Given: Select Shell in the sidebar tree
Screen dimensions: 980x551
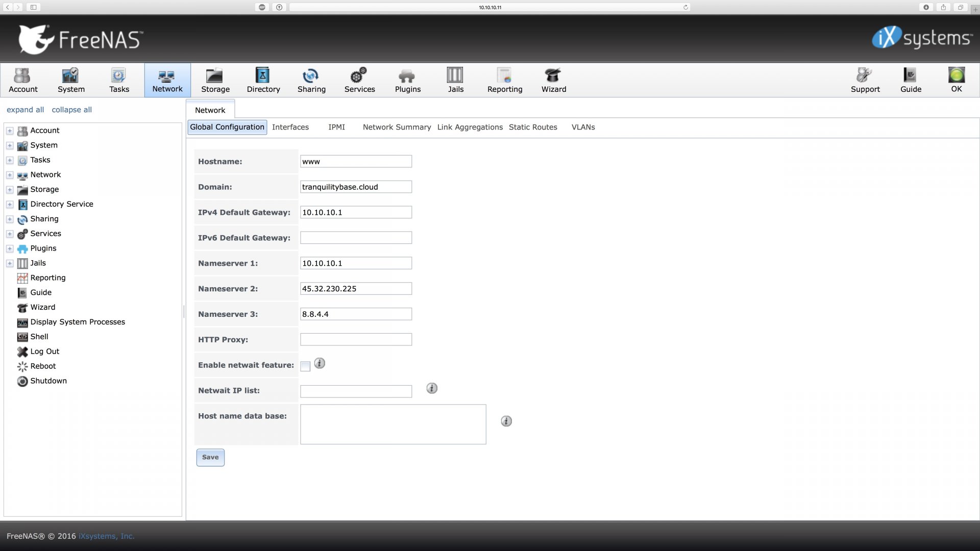Looking at the screenshot, I should 39,337.
